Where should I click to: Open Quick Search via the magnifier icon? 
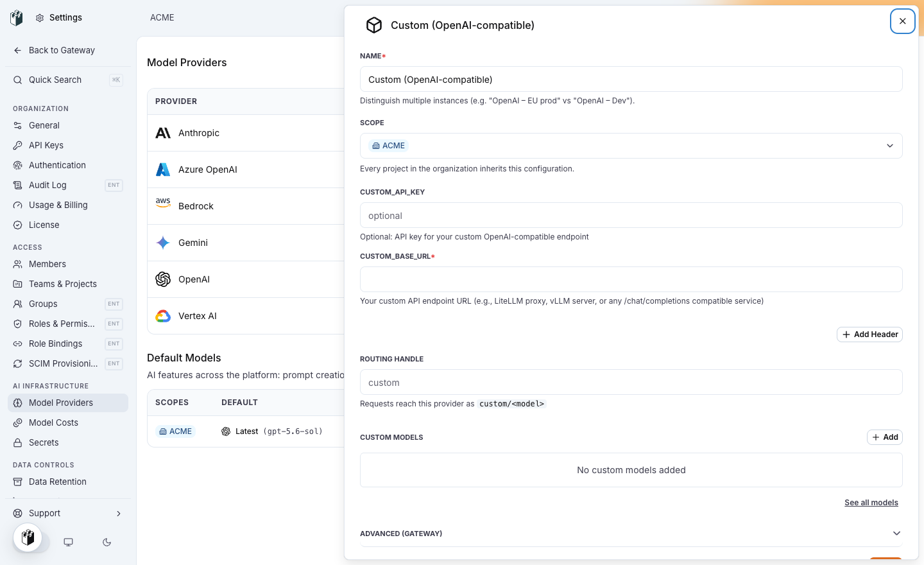coord(18,80)
